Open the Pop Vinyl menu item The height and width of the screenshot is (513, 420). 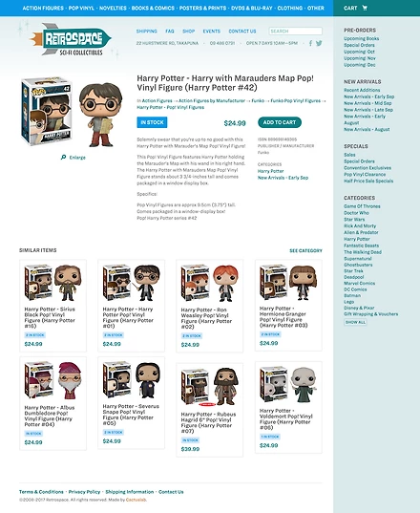point(81,8)
